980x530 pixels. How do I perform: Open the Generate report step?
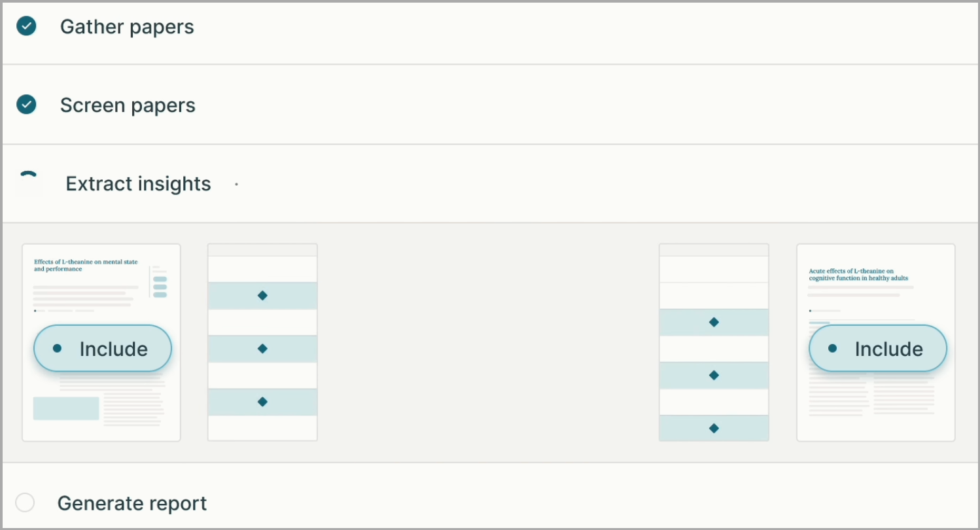[132, 503]
